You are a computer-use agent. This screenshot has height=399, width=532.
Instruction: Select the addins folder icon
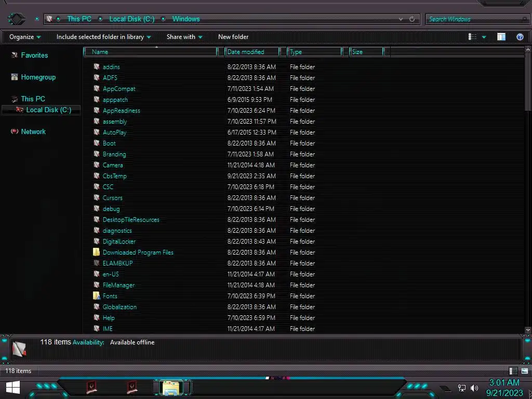click(96, 66)
